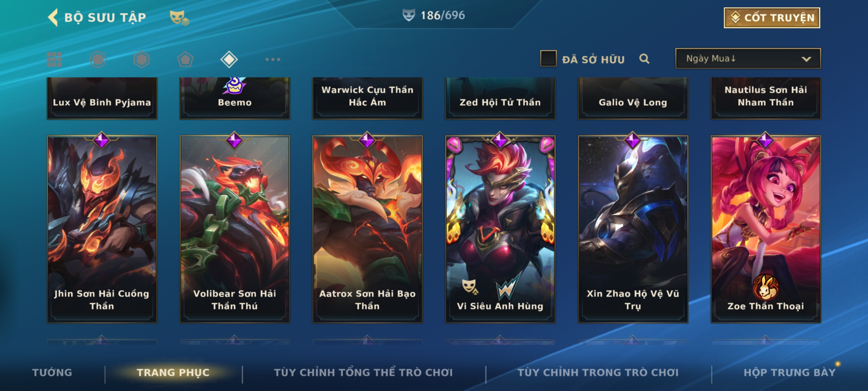
Task: Expand sort options using the chevron arrow
Action: coord(806,59)
